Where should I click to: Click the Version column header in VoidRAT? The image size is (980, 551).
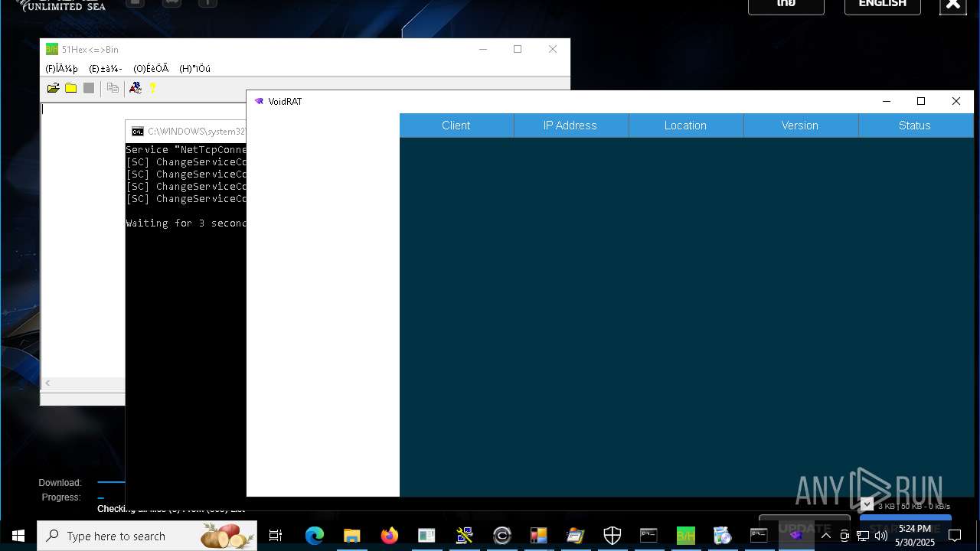[800, 126]
